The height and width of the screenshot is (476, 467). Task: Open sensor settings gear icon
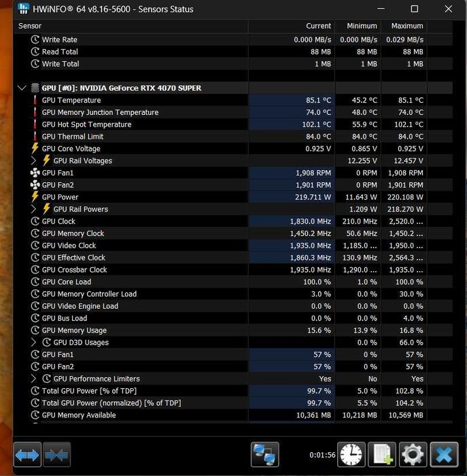pyautogui.click(x=413, y=455)
